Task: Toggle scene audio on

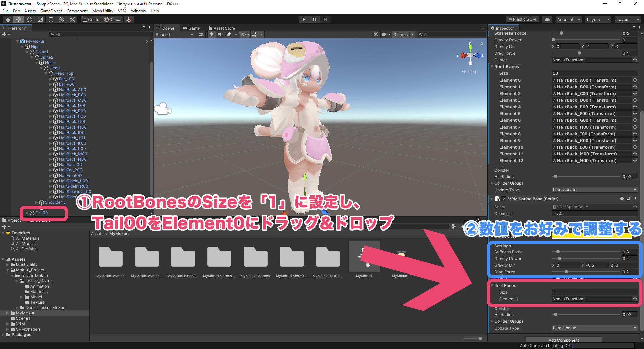Action: [221, 34]
